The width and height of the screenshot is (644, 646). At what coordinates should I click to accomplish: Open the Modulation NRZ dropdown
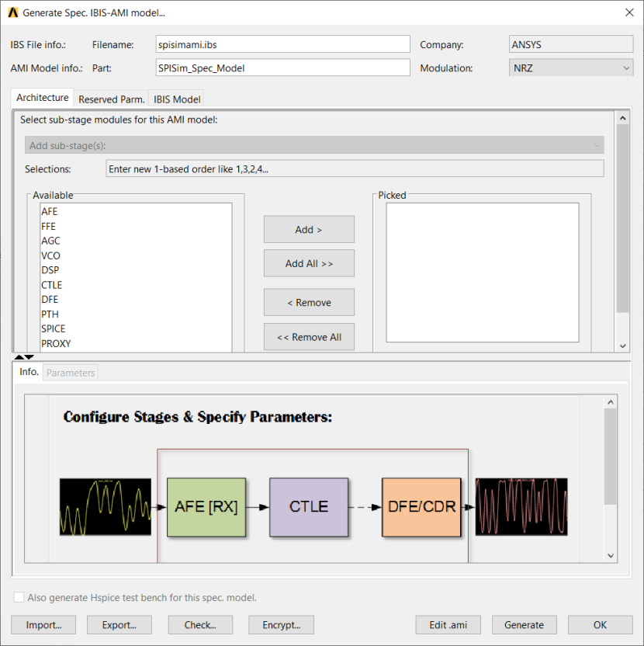[571, 68]
